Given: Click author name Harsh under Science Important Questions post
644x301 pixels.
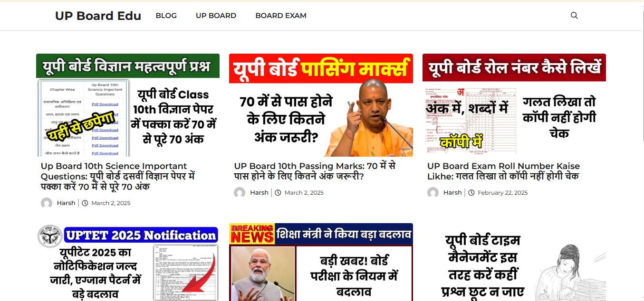Looking at the screenshot, I should point(66,203).
